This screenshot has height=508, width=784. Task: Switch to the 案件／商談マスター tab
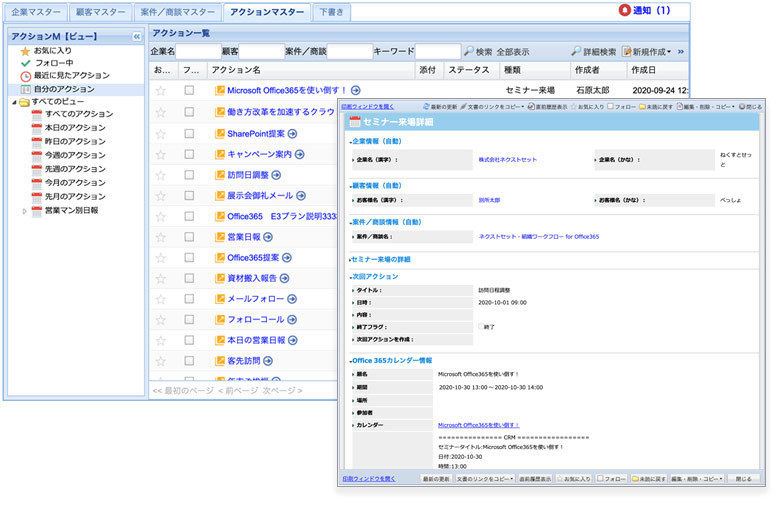[x=178, y=12]
